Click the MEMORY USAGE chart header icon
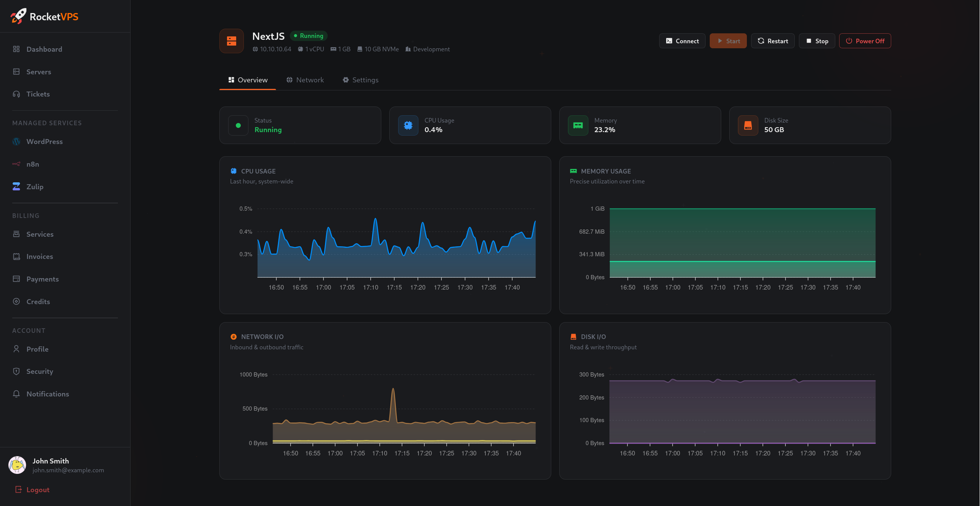This screenshot has height=506, width=980. click(573, 171)
